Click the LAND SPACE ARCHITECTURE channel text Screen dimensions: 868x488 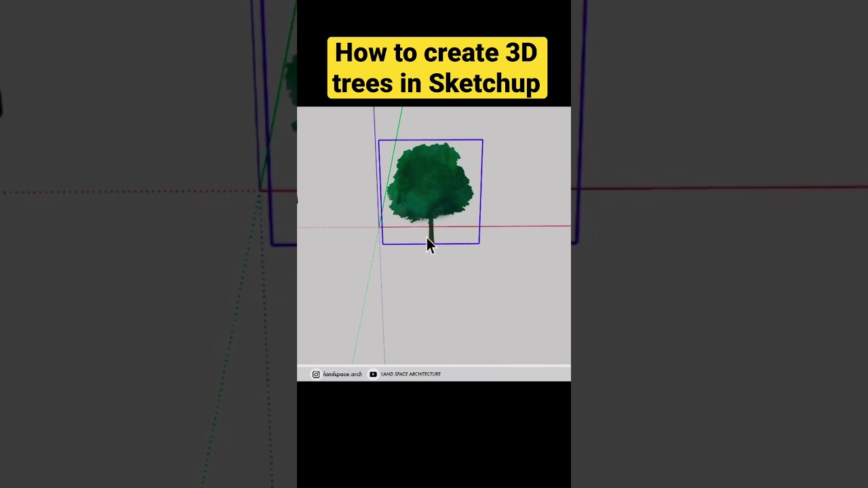click(x=411, y=374)
